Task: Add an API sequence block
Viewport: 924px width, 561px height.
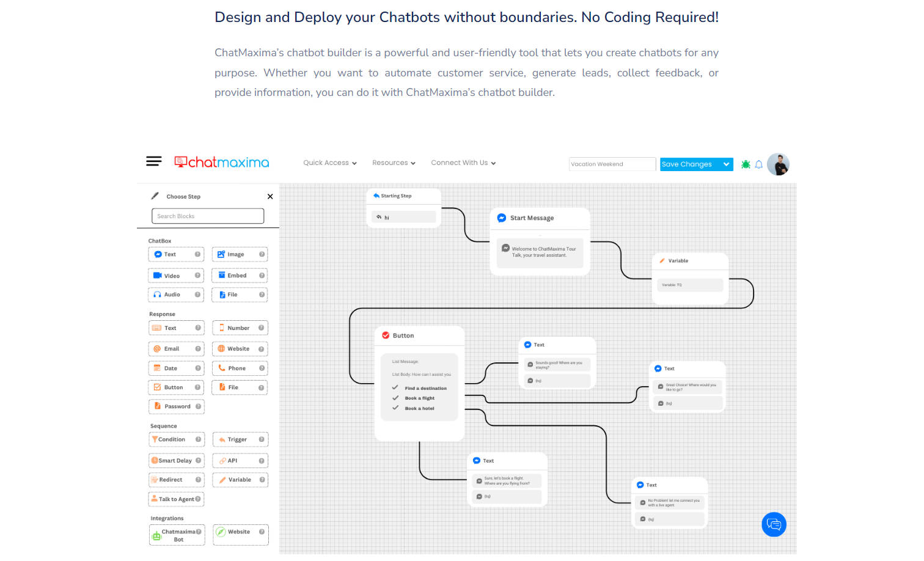Action: (240, 461)
